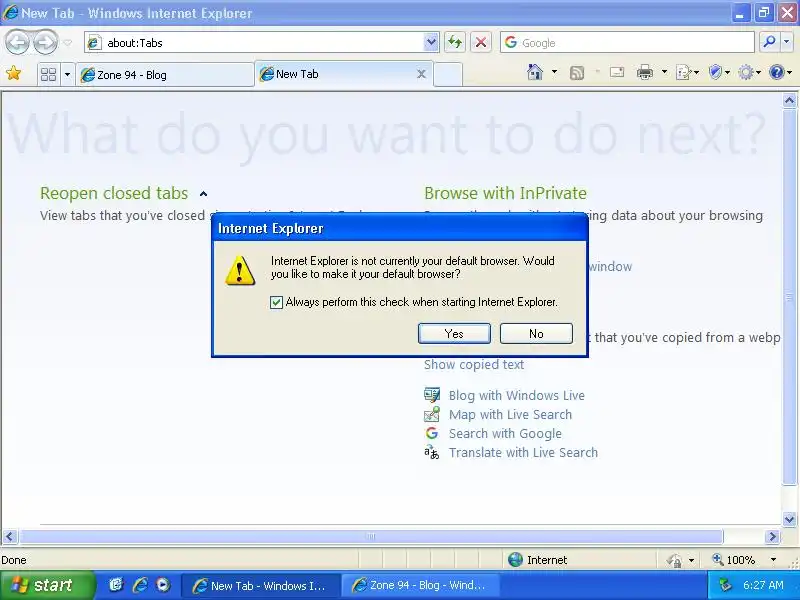Open the Windows Start menu
Screen dimensions: 800x600
48,585
